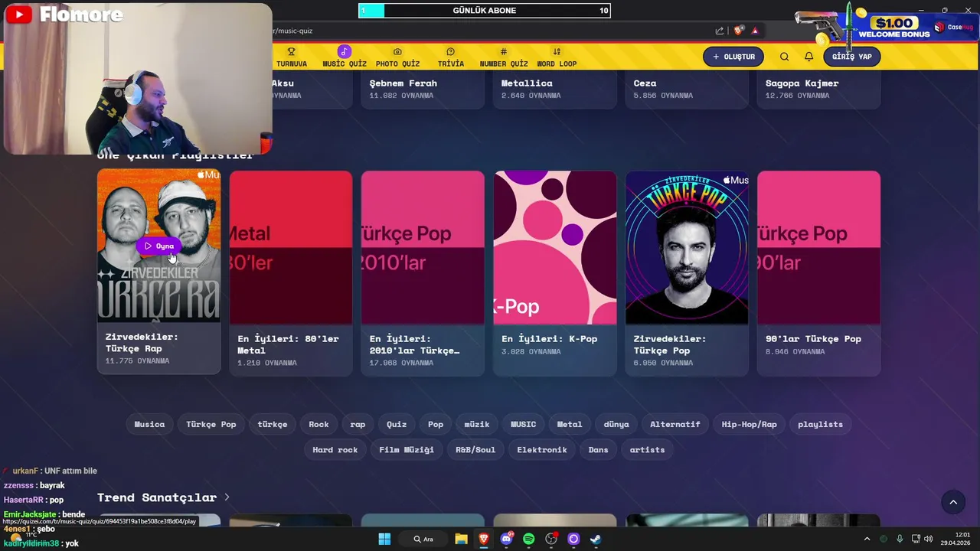Viewport: 980px width, 551px height.
Task: Open Zirvedekiler: Türkçe Rap title
Action: tap(142, 342)
